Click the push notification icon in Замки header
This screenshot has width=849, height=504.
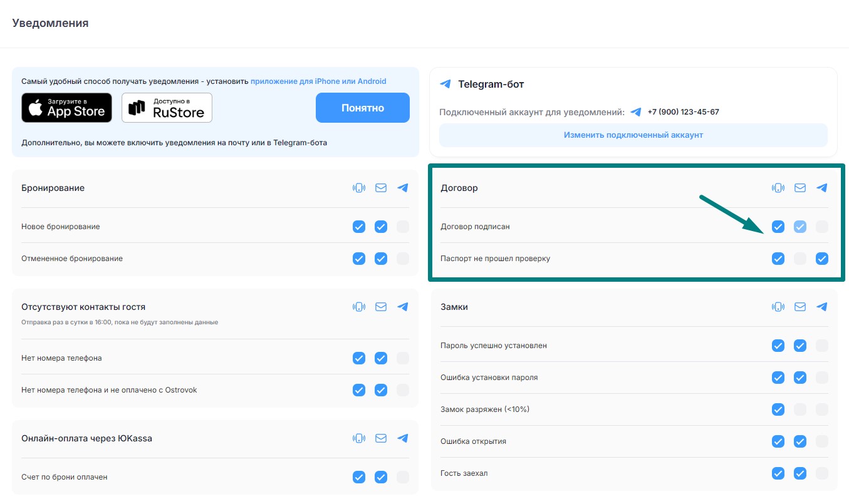tap(778, 307)
